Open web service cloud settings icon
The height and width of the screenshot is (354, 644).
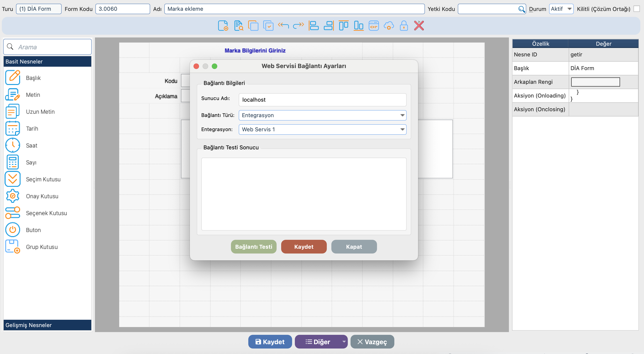389,26
